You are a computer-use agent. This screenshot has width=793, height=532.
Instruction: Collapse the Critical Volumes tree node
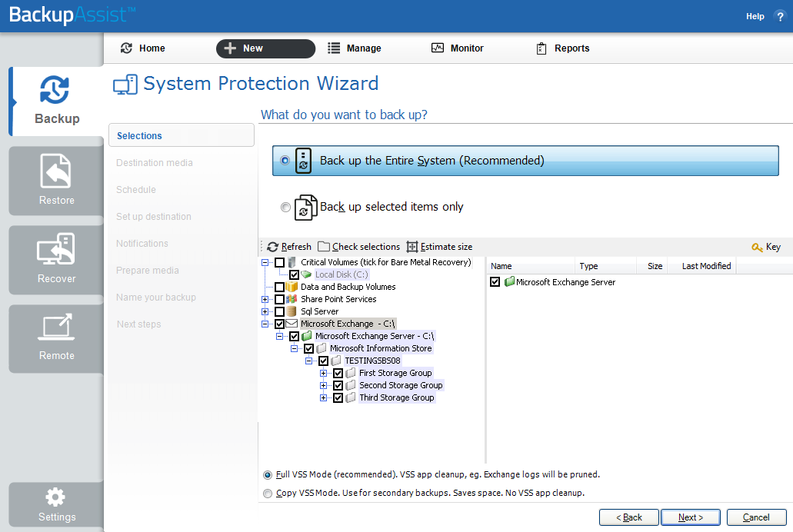265,262
